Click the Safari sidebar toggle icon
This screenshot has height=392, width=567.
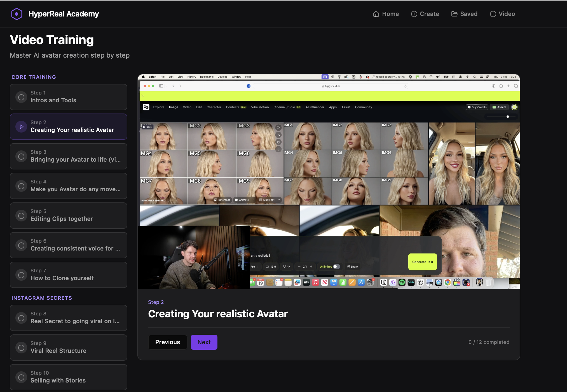pyautogui.click(x=161, y=86)
